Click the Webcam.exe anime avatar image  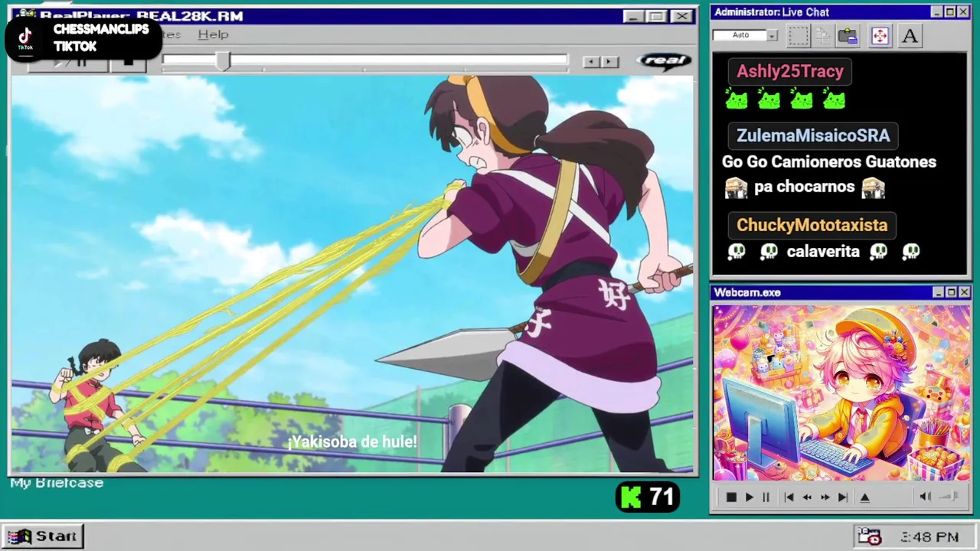(x=841, y=393)
